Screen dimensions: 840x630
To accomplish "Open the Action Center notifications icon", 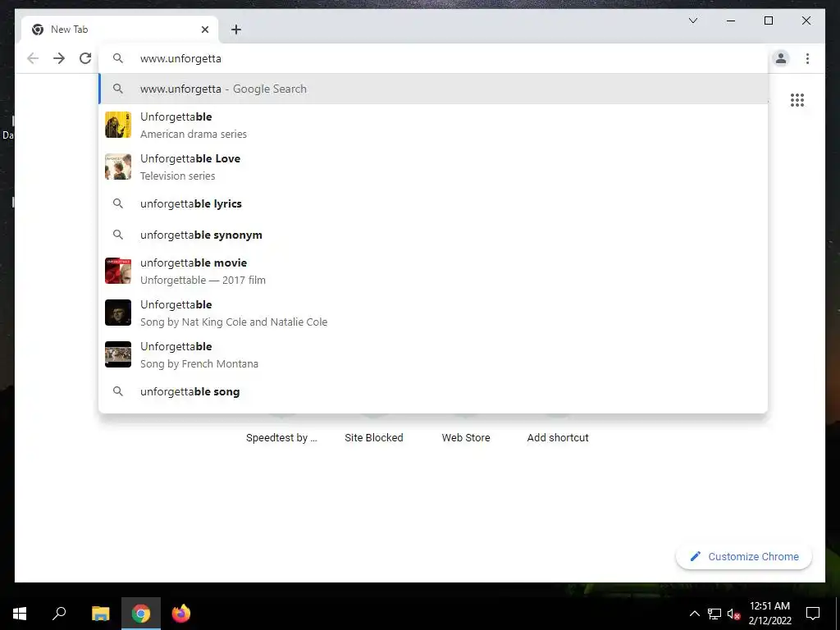I will (813, 614).
